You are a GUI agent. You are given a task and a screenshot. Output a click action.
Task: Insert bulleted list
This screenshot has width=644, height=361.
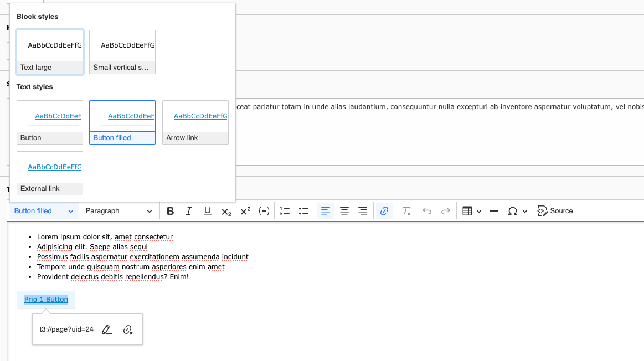(x=303, y=211)
